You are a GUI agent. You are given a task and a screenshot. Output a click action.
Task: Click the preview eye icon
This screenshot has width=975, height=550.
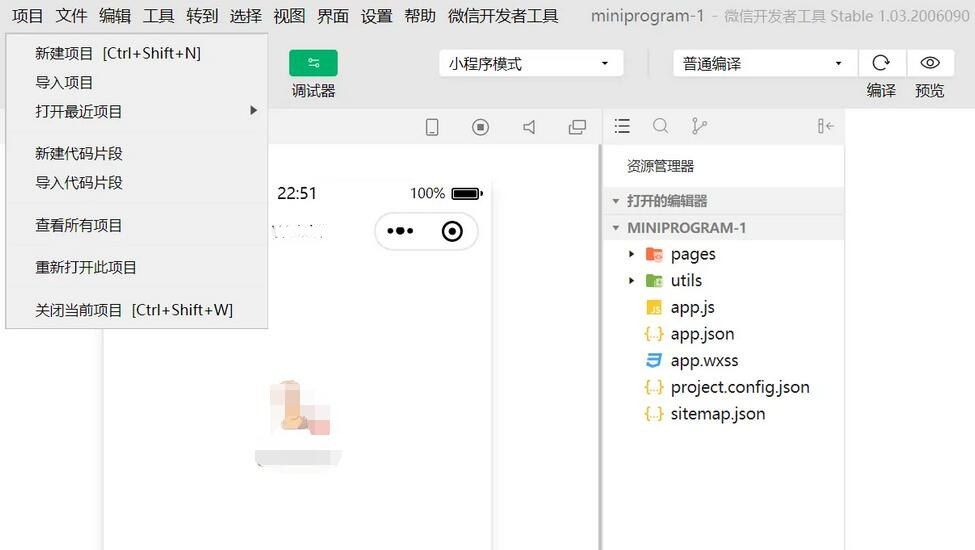(930, 63)
